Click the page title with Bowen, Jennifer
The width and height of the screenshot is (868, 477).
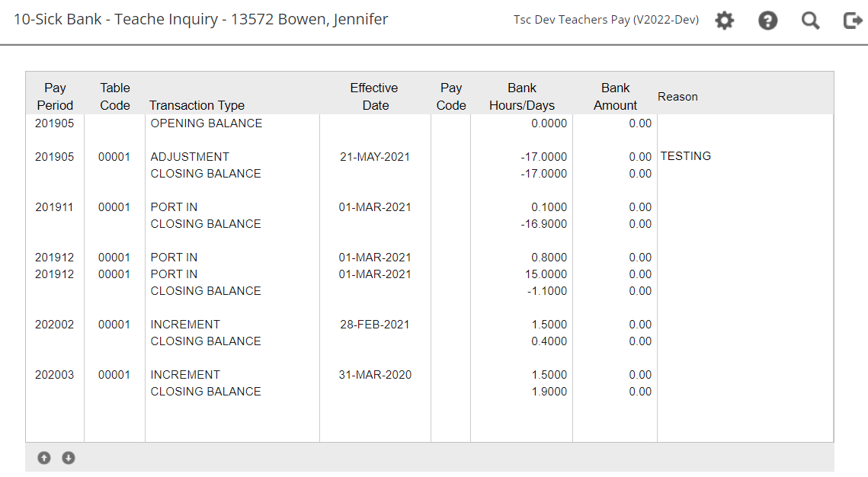(x=201, y=20)
